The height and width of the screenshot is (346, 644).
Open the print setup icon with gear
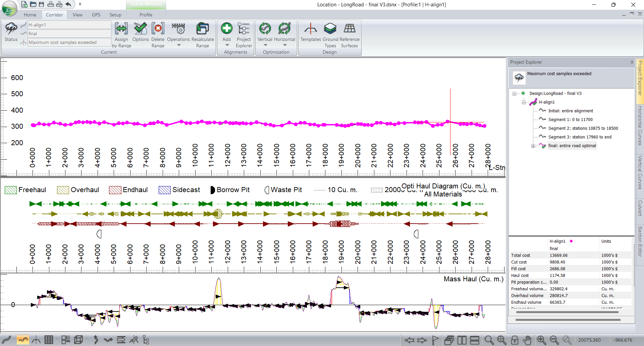(x=59, y=4)
